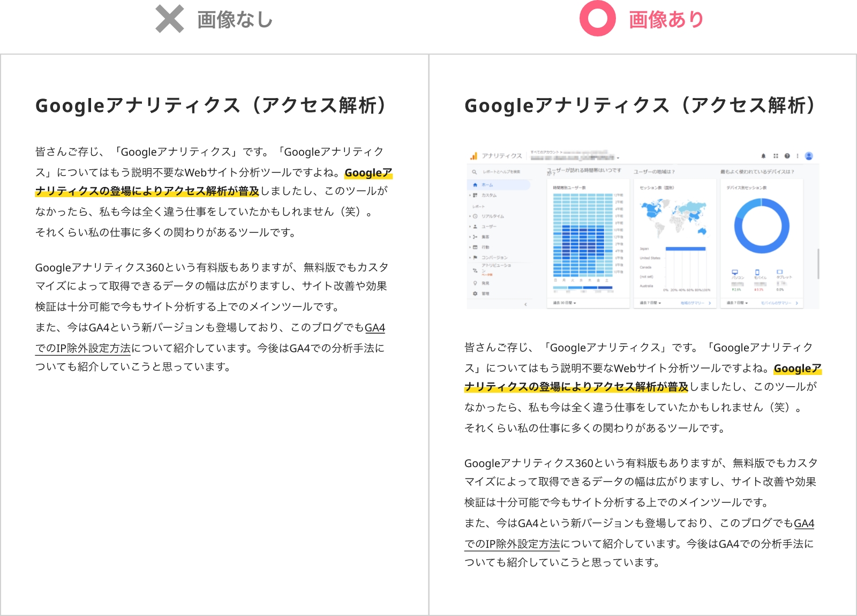Click the United States label in country list
The width and height of the screenshot is (857, 616).
click(650, 258)
